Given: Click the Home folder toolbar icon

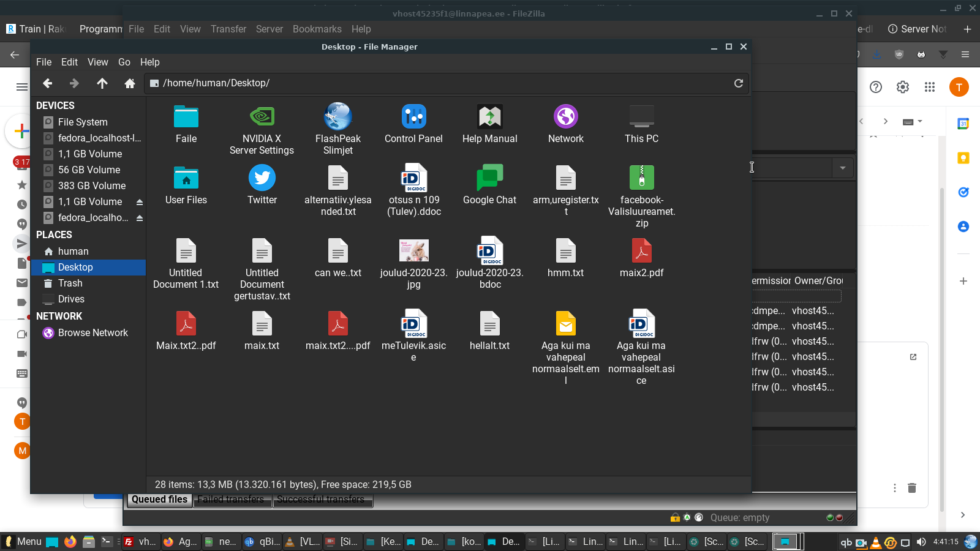Looking at the screenshot, I should tap(129, 83).
